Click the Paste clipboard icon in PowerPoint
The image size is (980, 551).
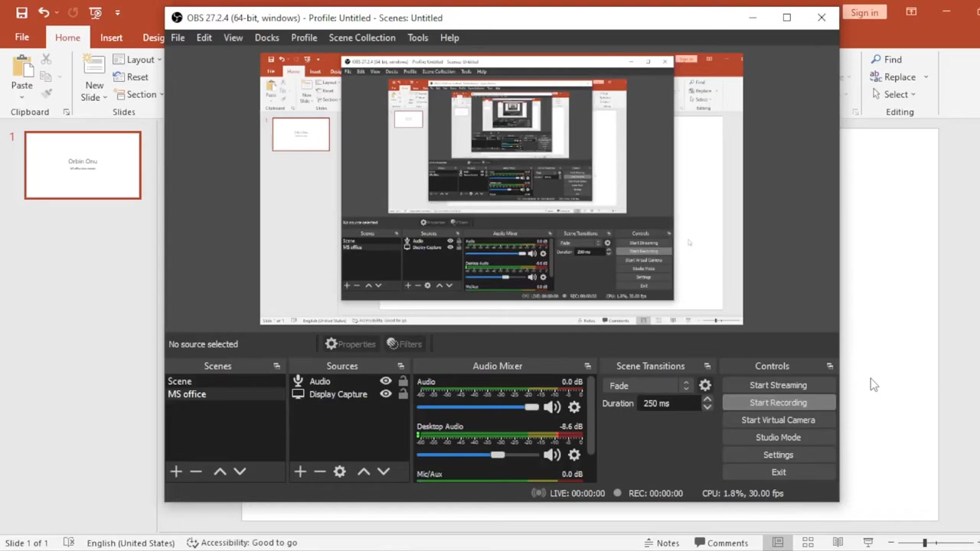tap(22, 68)
